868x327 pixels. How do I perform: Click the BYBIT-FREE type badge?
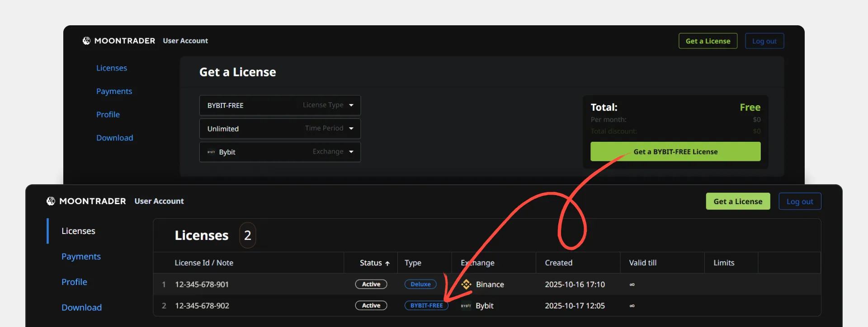[x=426, y=306]
